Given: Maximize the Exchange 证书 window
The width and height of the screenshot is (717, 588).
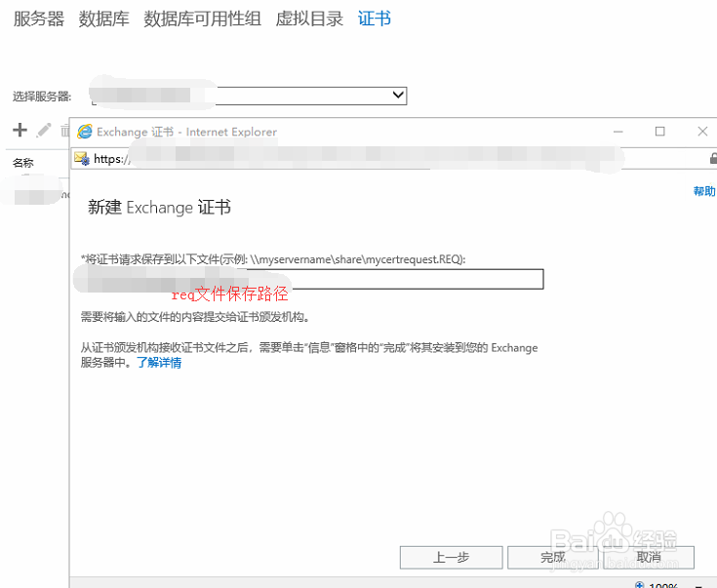Looking at the screenshot, I should tap(659, 132).
